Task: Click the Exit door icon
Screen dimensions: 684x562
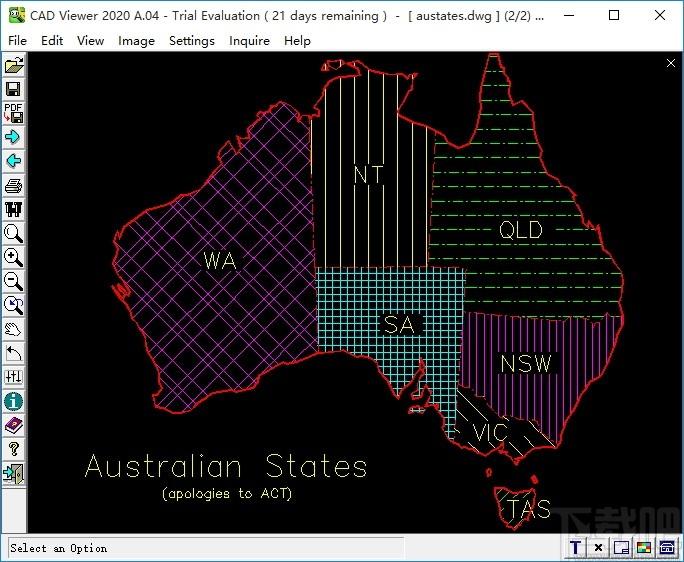Action: tap(14, 473)
